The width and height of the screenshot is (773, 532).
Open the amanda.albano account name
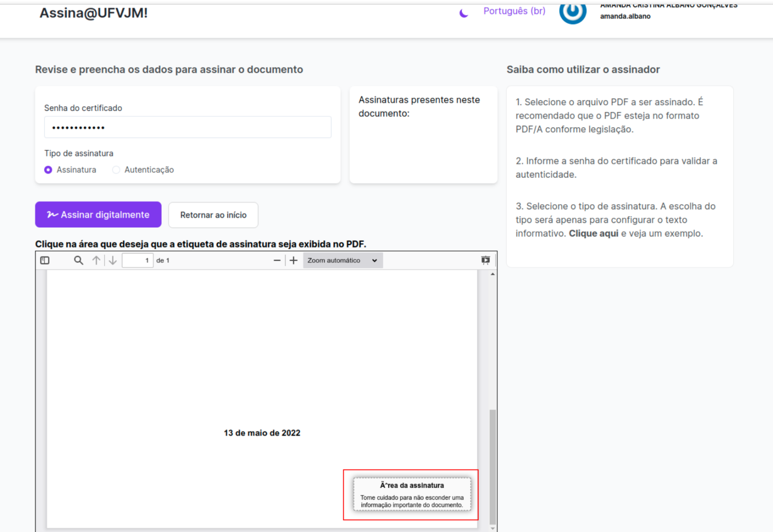(625, 16)
